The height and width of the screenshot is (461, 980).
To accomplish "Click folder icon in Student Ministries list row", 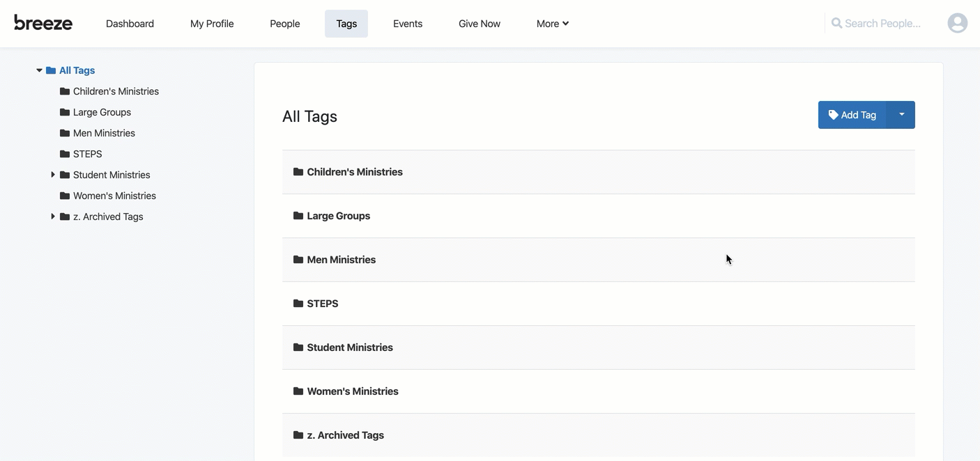I will tap(298, 347).
